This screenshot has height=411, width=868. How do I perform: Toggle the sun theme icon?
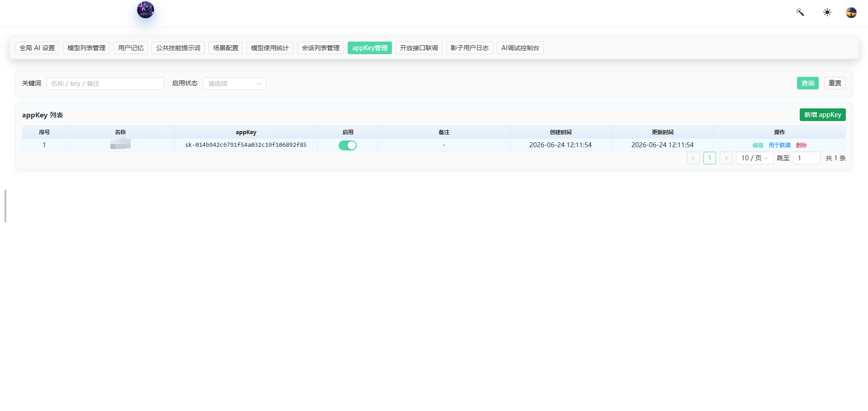827,12
